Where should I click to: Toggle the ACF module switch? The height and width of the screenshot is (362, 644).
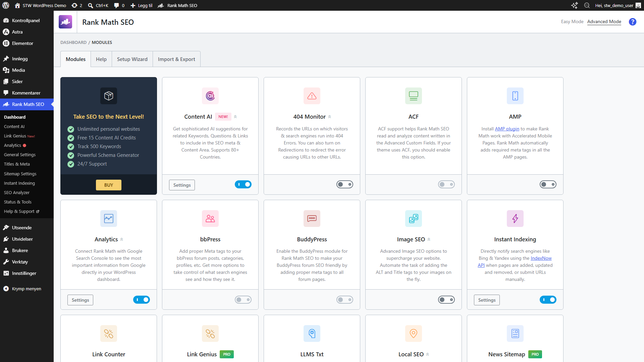coord(446,184)
